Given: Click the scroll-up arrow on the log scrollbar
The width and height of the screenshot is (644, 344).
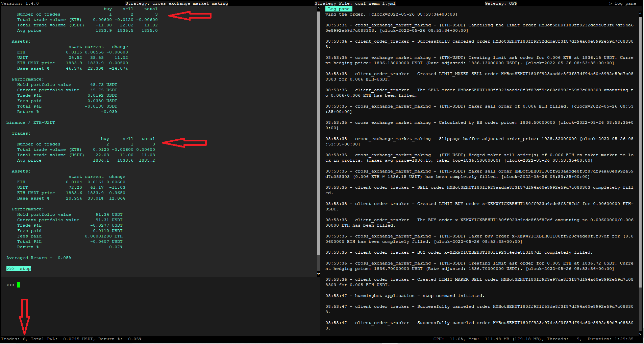Looking at the screenshot, I should pos(641,14).
